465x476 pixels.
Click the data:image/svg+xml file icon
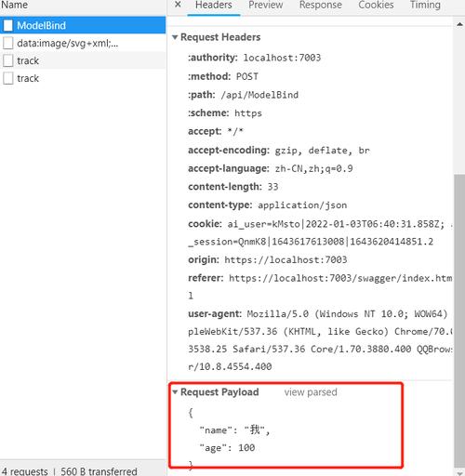point(8,43)
